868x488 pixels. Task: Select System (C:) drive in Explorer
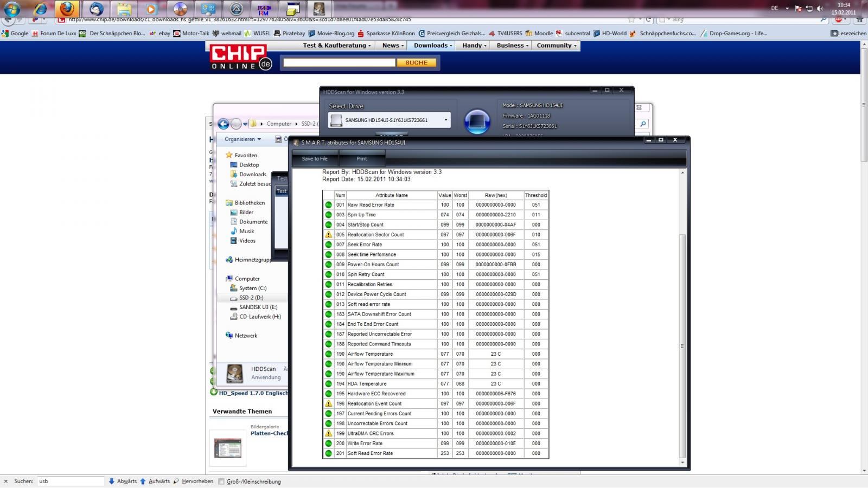tap(248, 288)
